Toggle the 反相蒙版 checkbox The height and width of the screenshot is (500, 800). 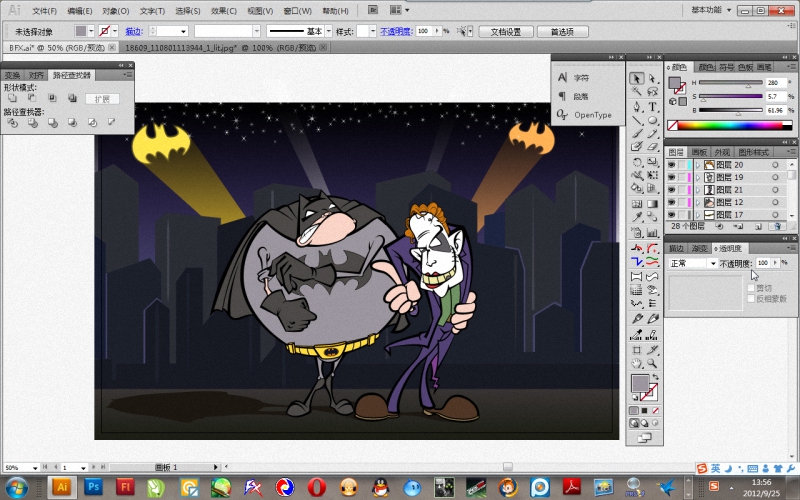pyautogui.click(x=751, y=298)
